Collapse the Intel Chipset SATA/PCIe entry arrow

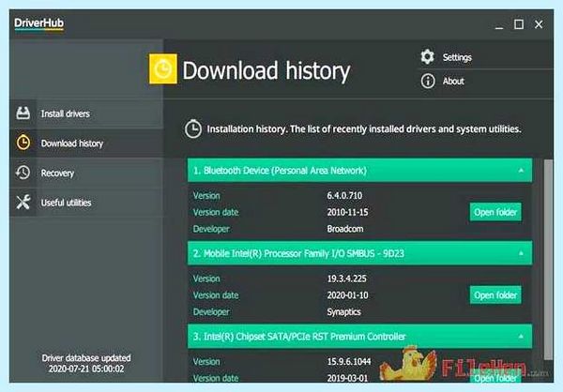521,337
